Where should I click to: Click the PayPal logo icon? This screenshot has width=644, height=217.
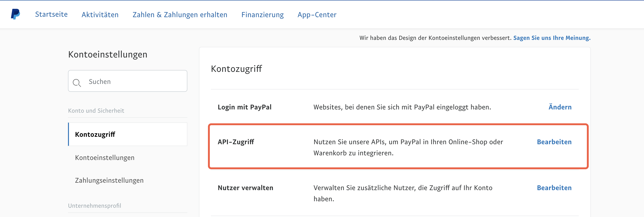click(15, 14)
